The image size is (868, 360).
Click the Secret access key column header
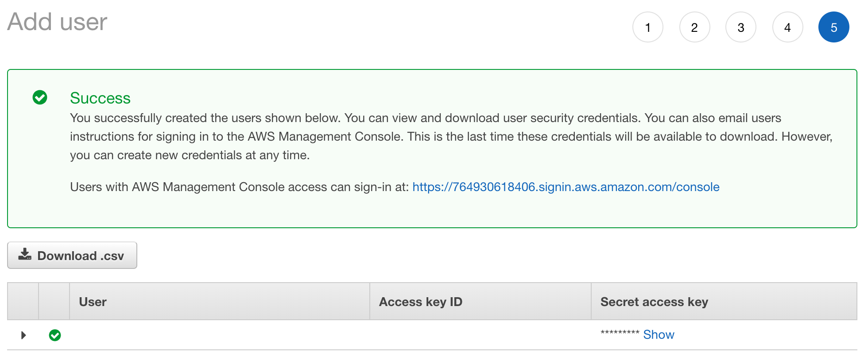point(654,302)
